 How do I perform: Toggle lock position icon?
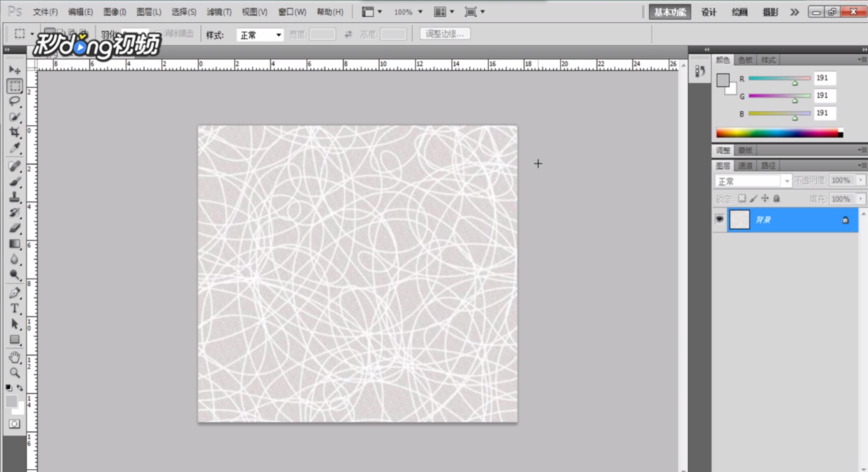pyautogui.click(x=765, y=198)
